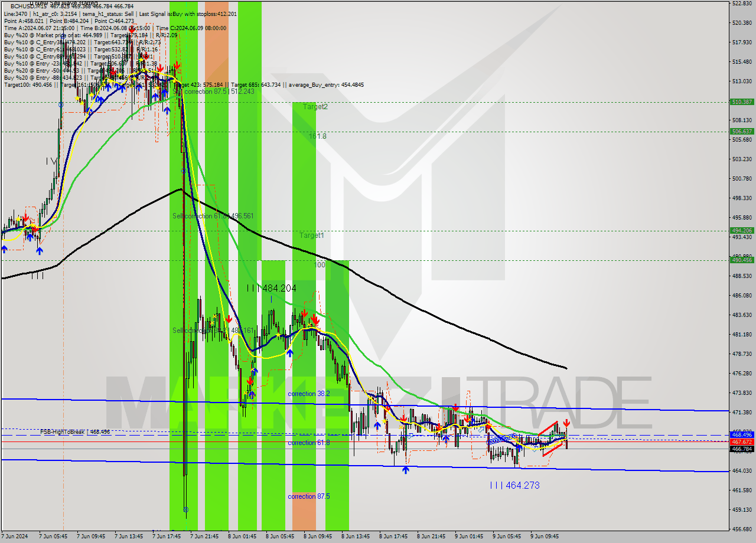Click the '7 Jun 05:45' time label
The height and width of the screenshot is (543, 756).
pyautogui.click(x=53, y=537)
